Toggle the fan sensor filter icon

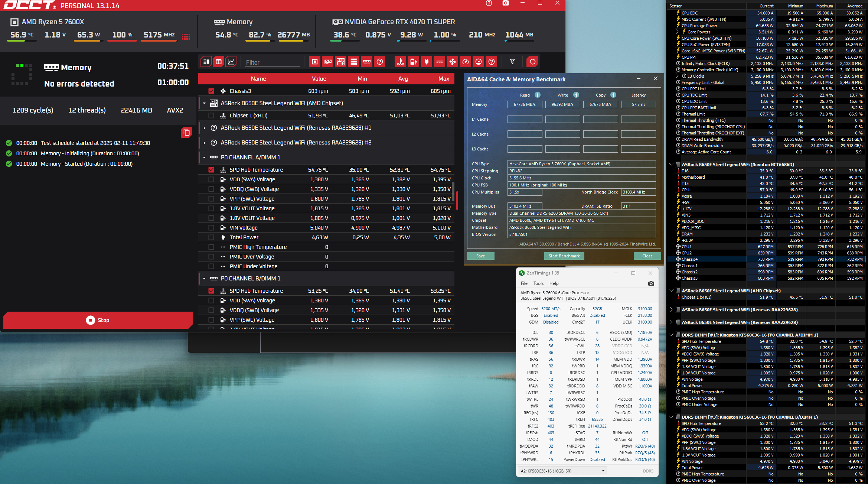[x=453, y=62]
